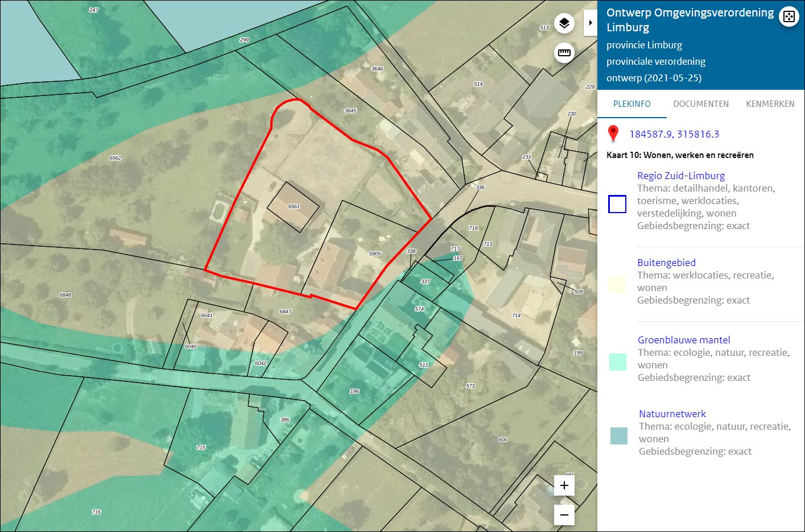
Task: Zoom in on the map
Action: (x=564, y=485)
